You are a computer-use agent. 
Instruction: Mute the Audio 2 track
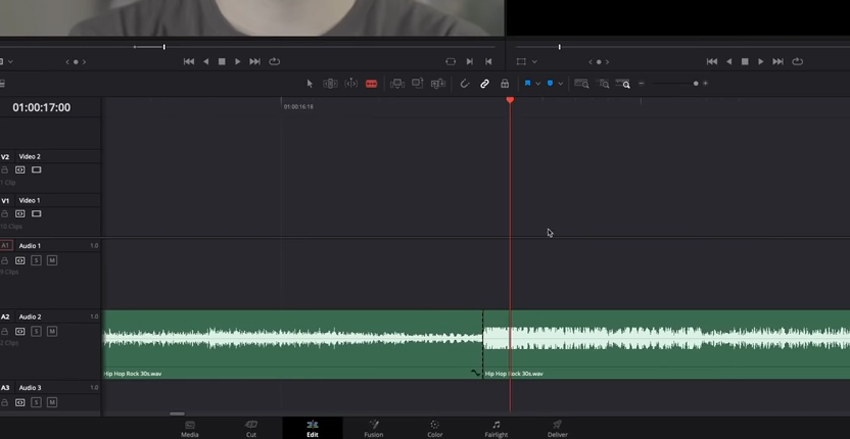52,331
